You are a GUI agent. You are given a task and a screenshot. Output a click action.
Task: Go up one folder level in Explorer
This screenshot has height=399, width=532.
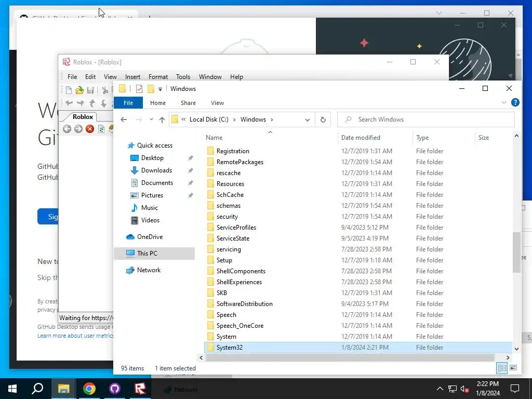click(x=162, y=119)
